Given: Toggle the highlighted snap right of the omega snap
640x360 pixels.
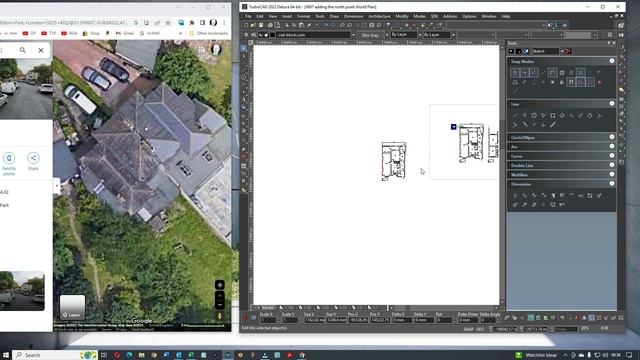Looking at the screenshot, I should 580,82.
